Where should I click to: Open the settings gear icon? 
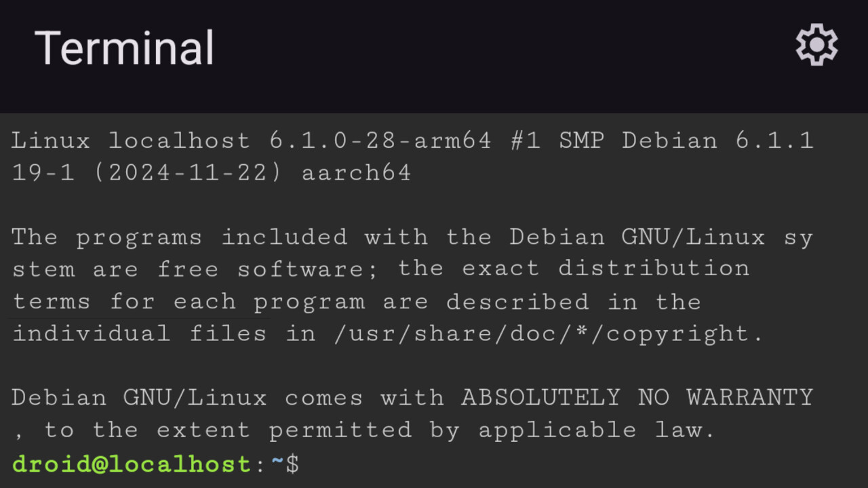pyautogui.click(x=816, y=45)
